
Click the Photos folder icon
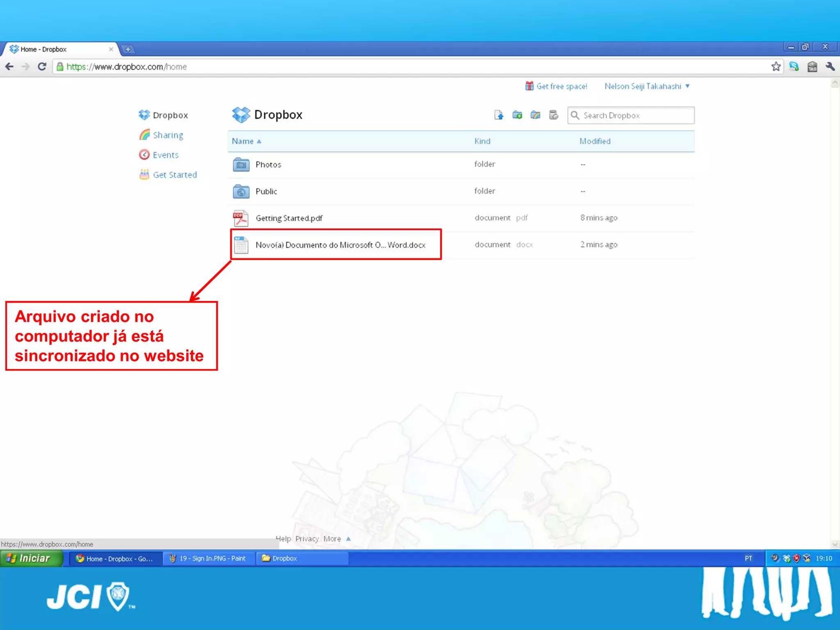pyautogui.click(x=241, y=164)
